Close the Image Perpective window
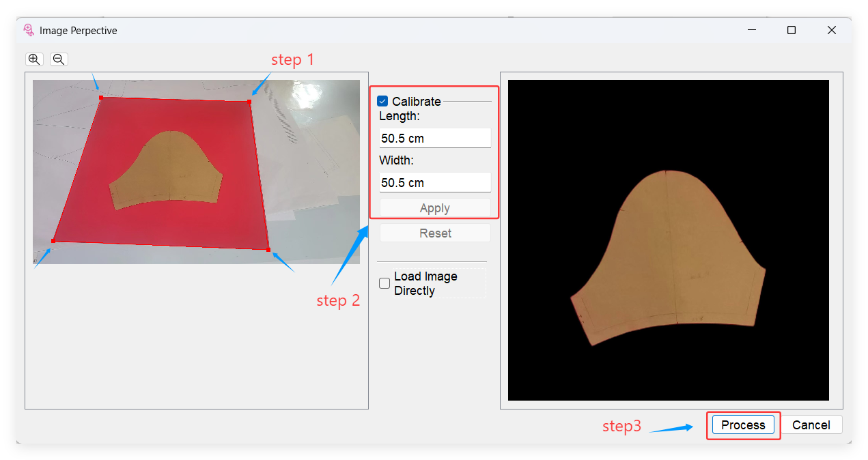Image resolution: width=868 pixels, height=460 pixels. (831, 31)
